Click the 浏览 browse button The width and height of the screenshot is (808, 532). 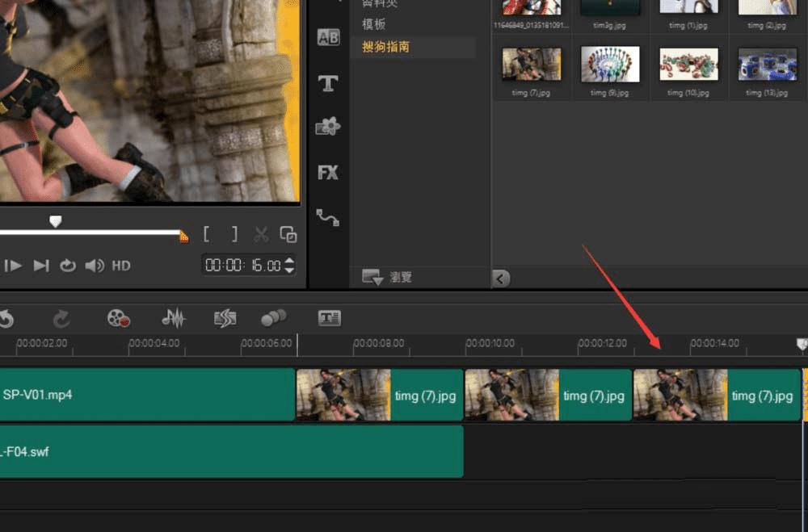click(388, 277)
